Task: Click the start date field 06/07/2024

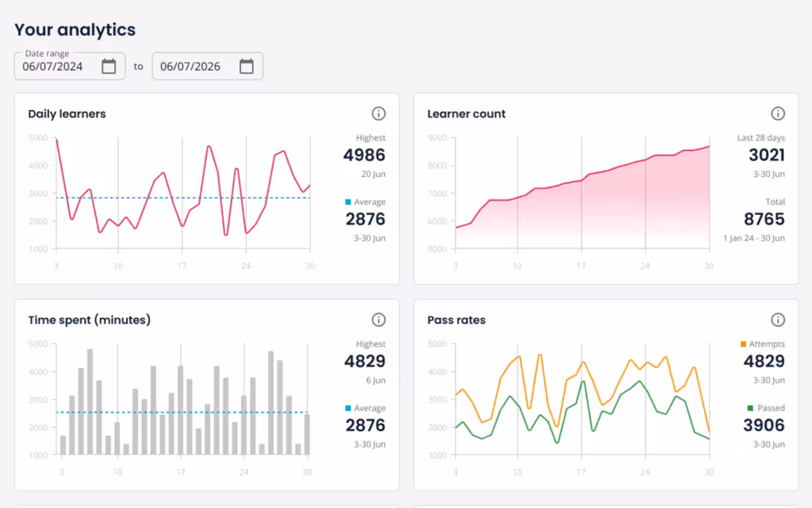Action: tap(70, 67)
